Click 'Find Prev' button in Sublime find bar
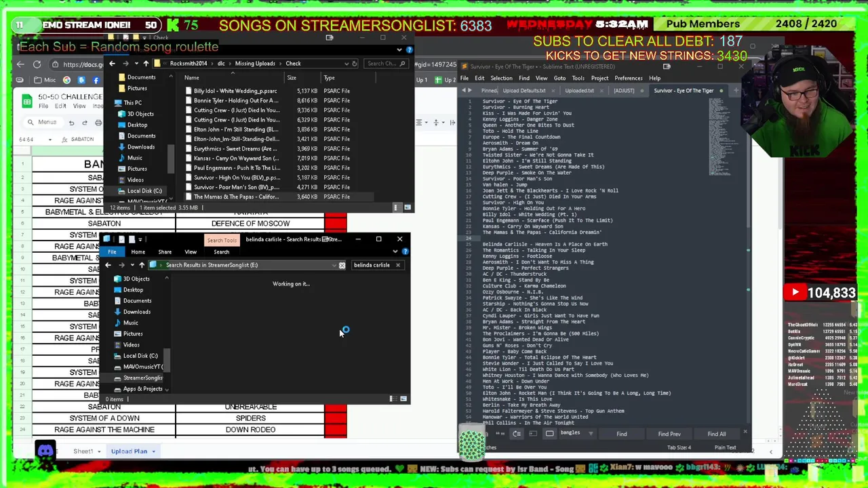The width and height of the screenshot is (868, 488). click(x=669, y=434)
